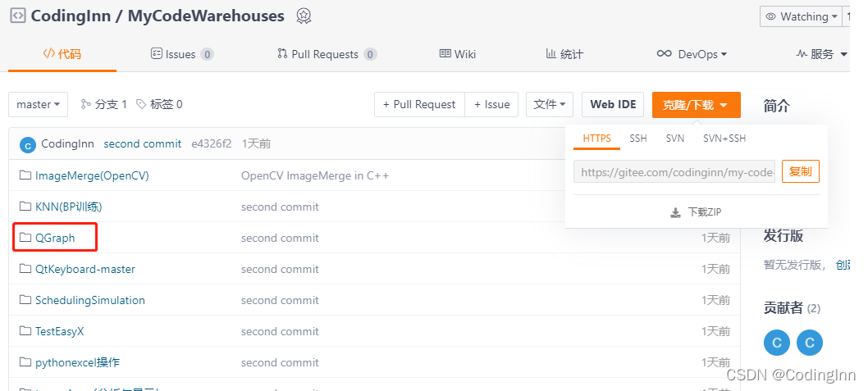Viewport: 868px width, 391px height.
Task: Open the QGraph folder
Action: pyautogui.click(x=55, y=238)
